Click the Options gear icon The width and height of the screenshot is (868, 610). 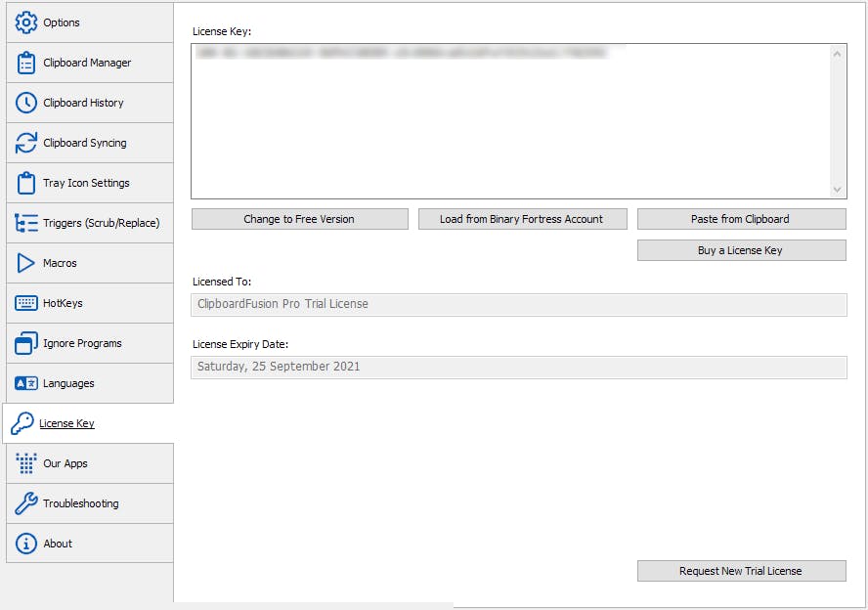(26, 22)
